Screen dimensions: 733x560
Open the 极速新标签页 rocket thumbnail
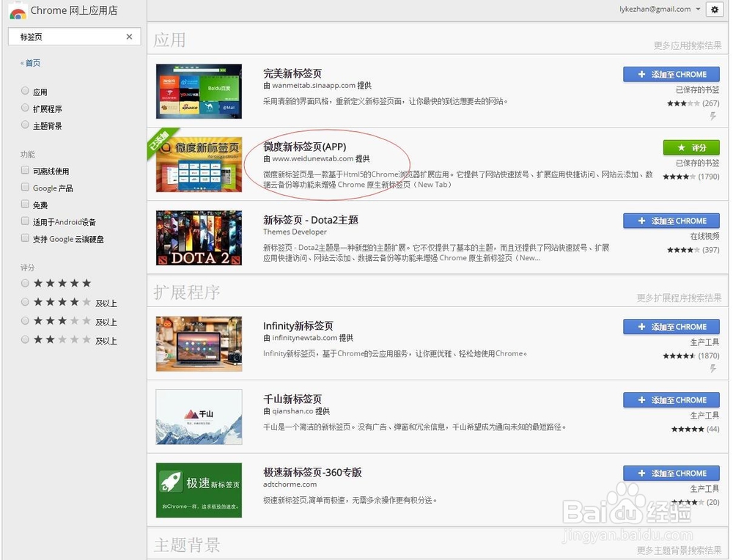tap(199, 490)
